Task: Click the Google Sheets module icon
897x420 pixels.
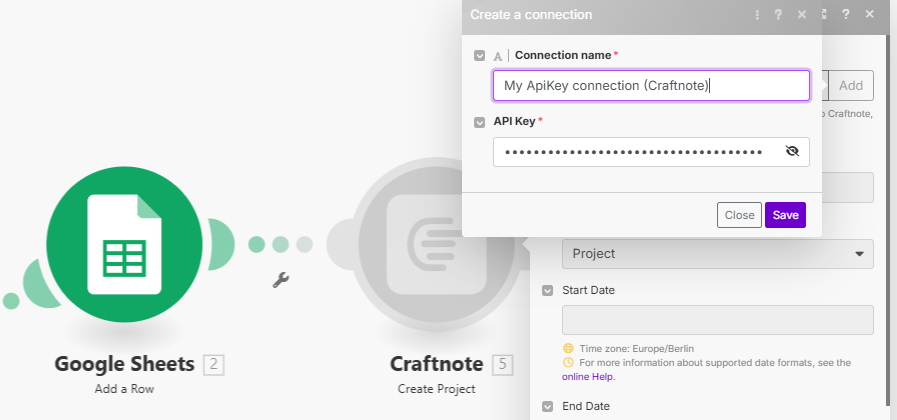Action: pyautogui.click(x=124, y=244)
